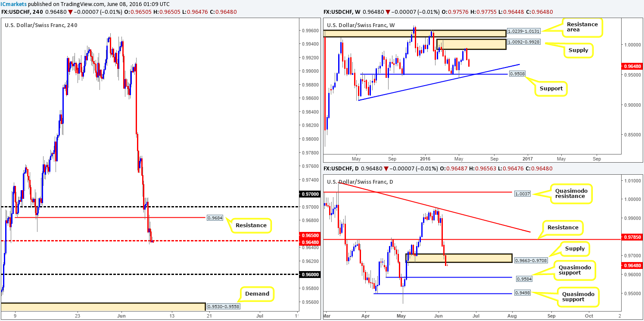The height and width of the screenshot is (321, 644).
Task: Click the Demand callout on the 240 chart
Action: pos(258,294)
